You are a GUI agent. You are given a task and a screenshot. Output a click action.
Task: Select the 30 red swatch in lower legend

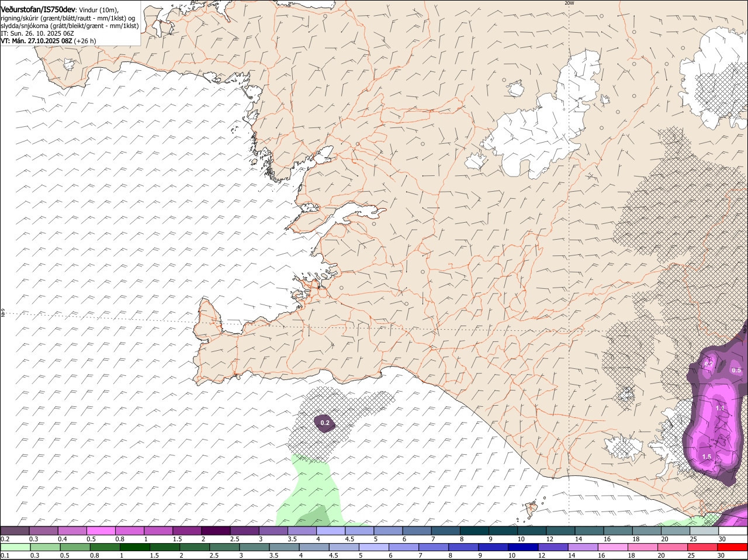coord(733,547)
